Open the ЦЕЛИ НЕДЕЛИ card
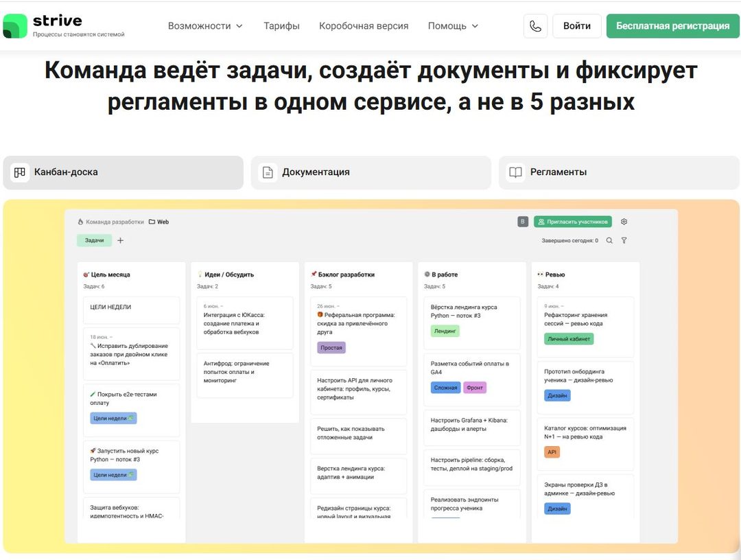The width and height of the screenshot is (741, 560). coord(131,310)
